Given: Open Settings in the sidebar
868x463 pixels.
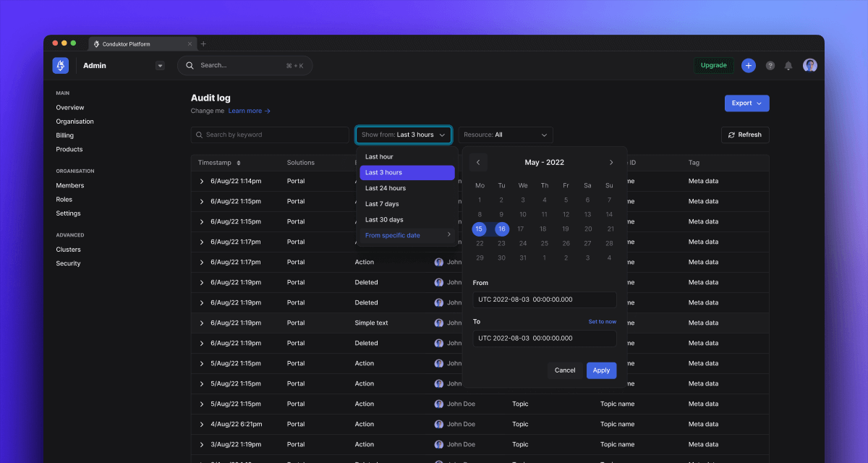Looking at the screenshot, I should [68, 213].
